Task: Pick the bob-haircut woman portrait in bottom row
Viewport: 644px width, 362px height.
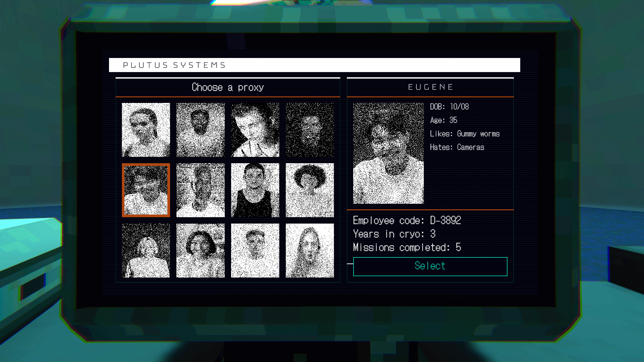Action: click(201, 250)
